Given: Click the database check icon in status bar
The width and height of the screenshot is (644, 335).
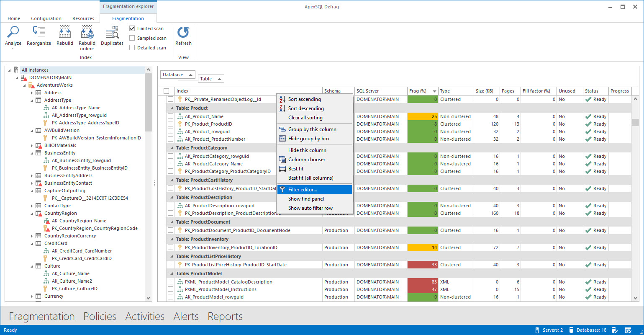Looking at the screenshot, I should pyautogui.click(x=614, y=330).
